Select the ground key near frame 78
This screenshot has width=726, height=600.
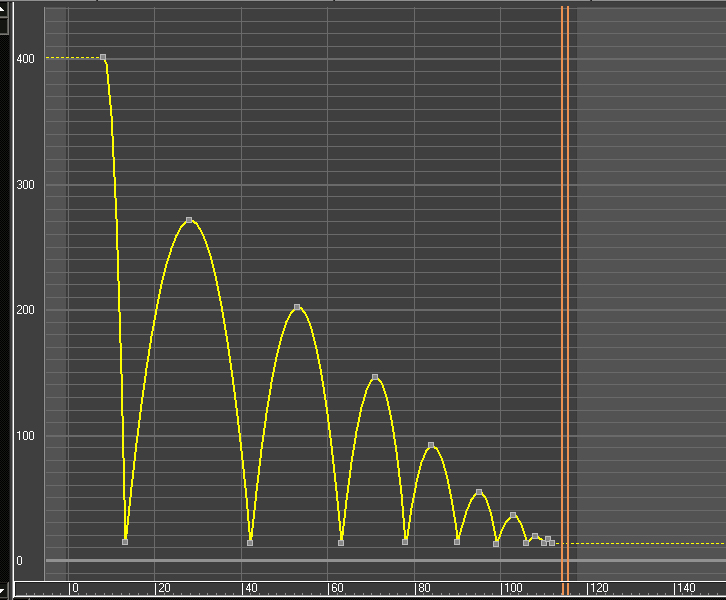click(405, 542)
